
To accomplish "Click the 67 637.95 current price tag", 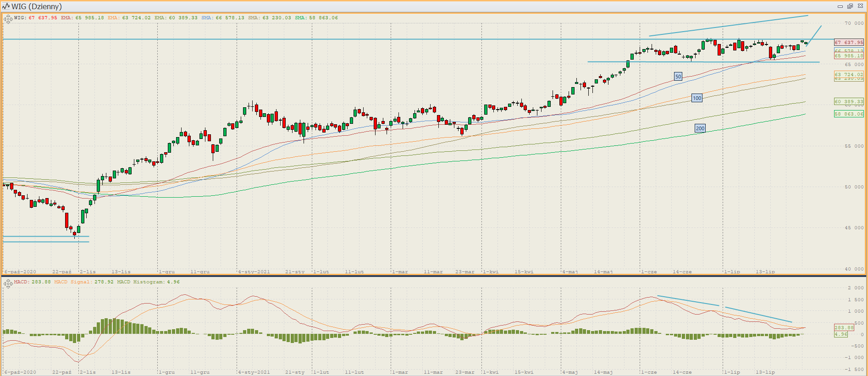I will (x=849, y=42).
